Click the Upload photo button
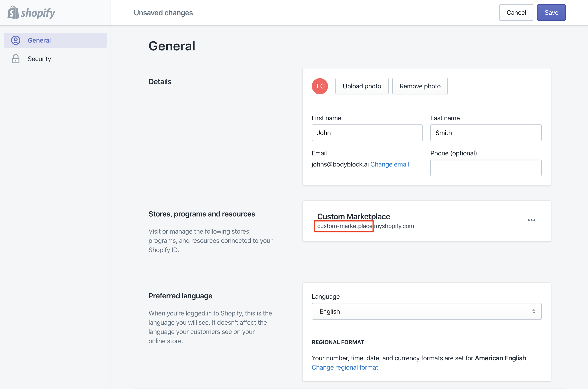Viewport: 588px width, 389px height. pos(362,86)
